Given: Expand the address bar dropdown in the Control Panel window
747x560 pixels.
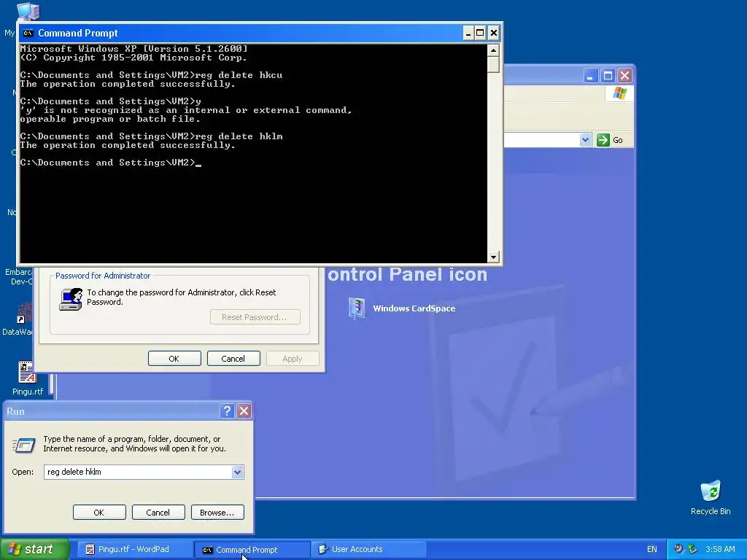Looking at the screenshot, I should [586, 140].
